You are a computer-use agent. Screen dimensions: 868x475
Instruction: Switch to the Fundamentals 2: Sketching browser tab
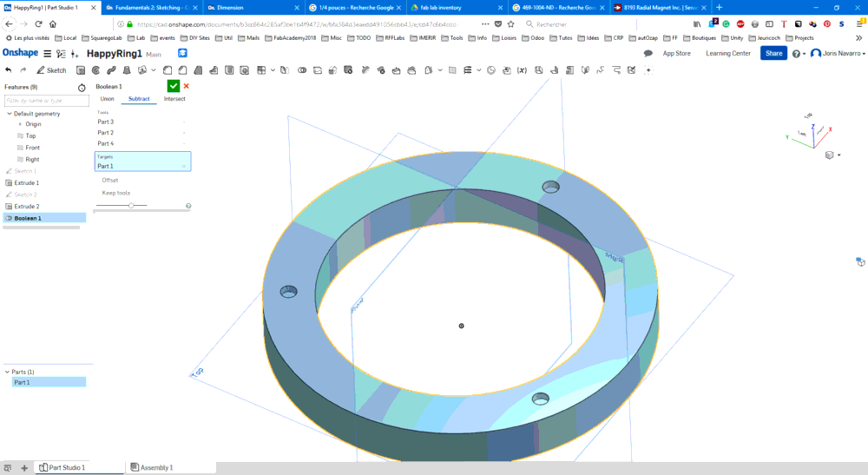coord(151,8)
